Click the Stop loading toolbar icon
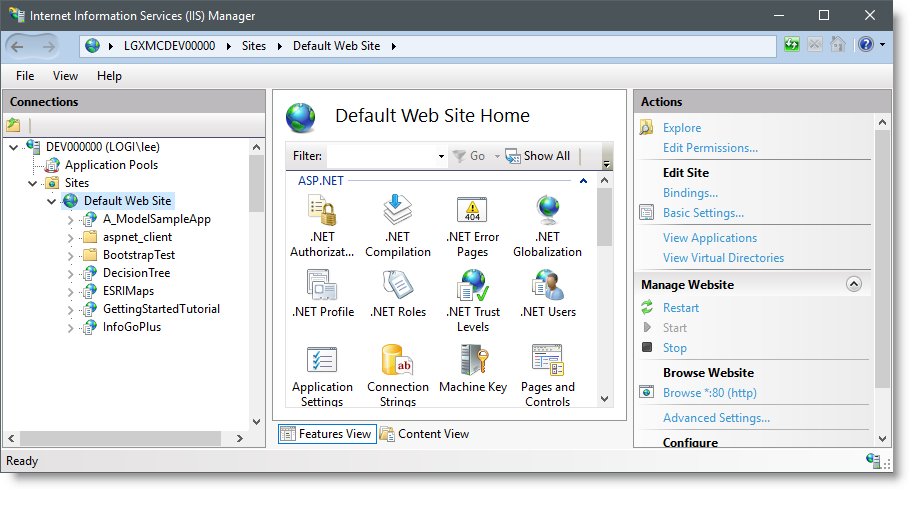Viewport: 909px width, 512px height. click(x=815, y=45)
